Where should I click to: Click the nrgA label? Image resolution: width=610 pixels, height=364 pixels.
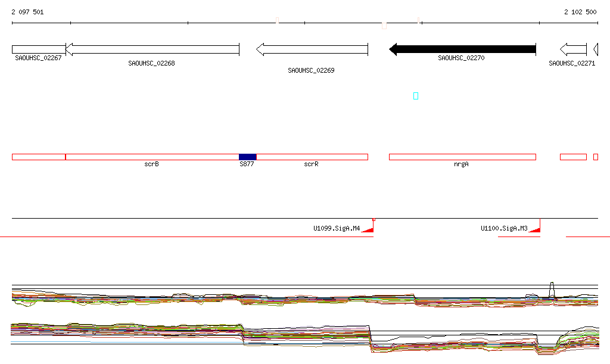click(461, 164)
